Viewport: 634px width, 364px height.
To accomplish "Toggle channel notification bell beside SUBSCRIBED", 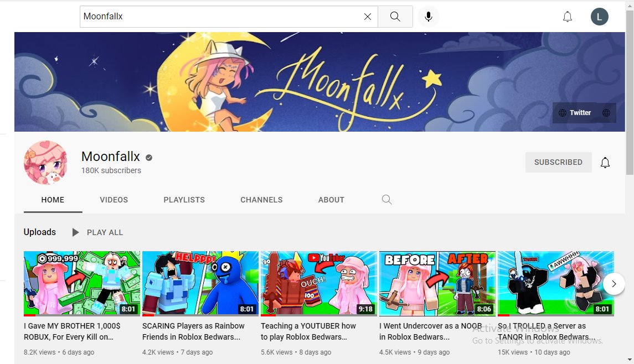I will tap(605, 163).
